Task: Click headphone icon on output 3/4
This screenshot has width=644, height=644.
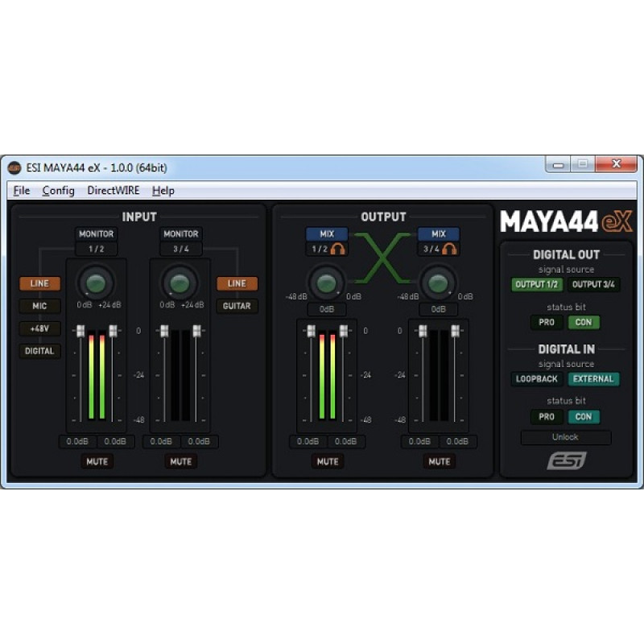Action: click(x=449, y=249)
